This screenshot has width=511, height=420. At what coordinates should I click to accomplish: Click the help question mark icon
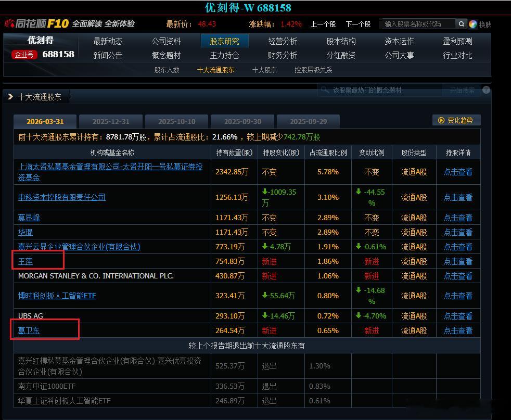pyautogui.click(x=486, y=90)
